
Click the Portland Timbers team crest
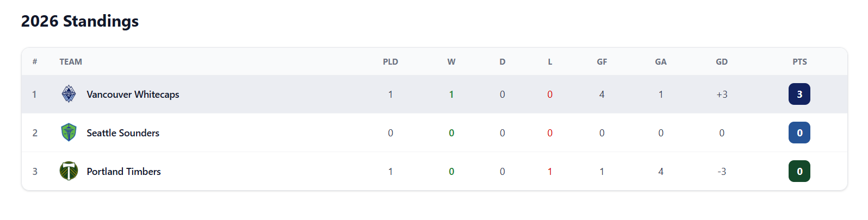click(x=69, y=171)
